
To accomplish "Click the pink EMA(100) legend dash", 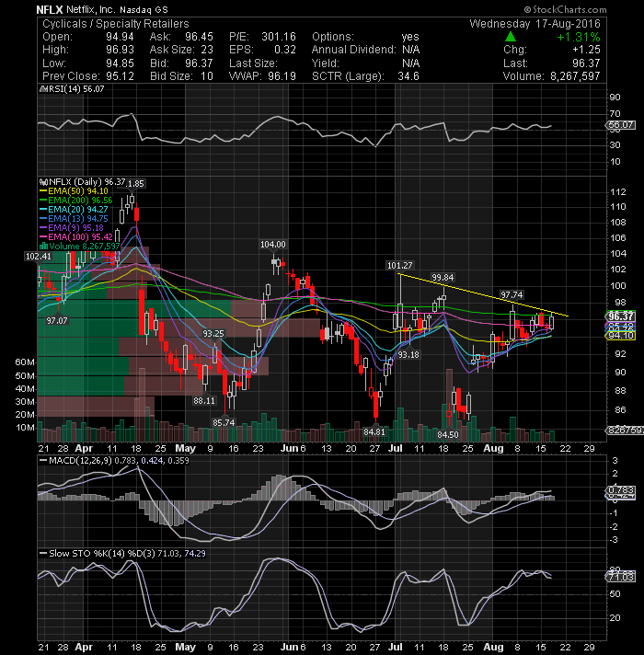I will tap(43, 237).
